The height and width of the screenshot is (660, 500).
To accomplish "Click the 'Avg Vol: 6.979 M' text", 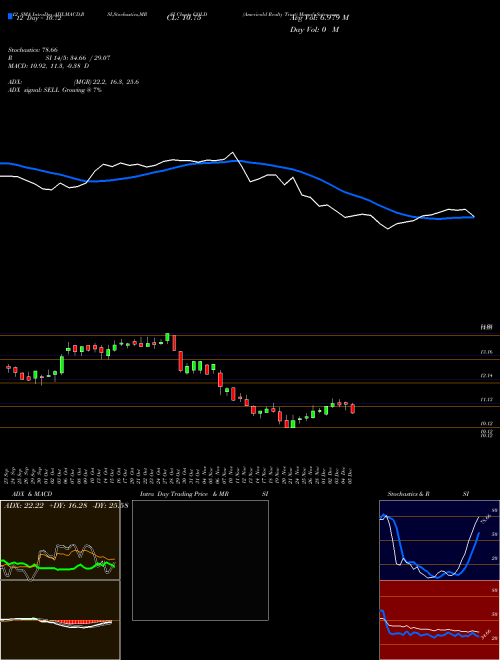I will (320, 18).
